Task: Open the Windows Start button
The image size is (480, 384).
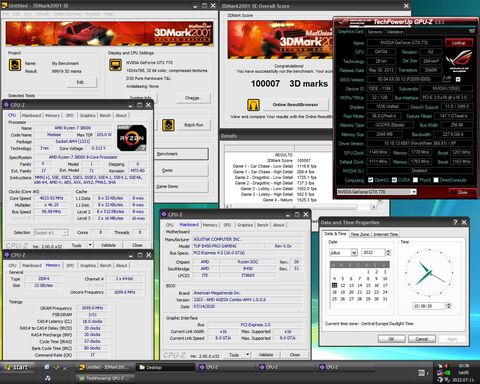Action: pos(18,367)
